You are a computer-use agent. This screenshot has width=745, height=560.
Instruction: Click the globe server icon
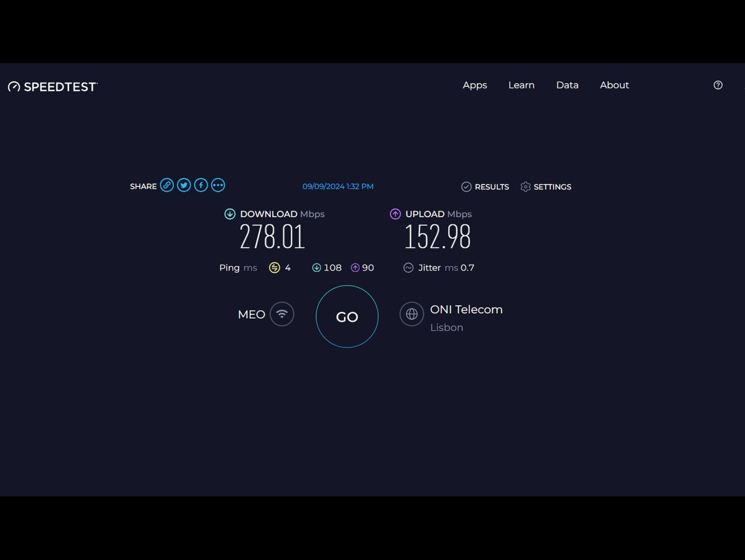412,314
